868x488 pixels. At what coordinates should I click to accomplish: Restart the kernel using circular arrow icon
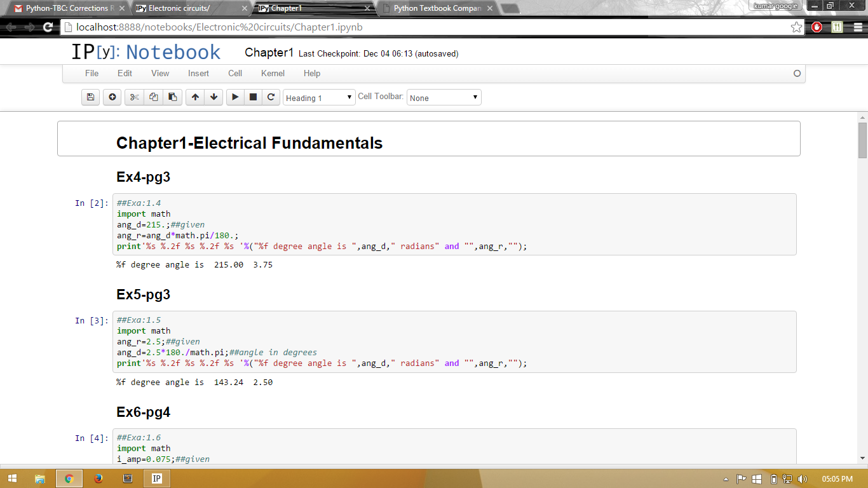point(271,97)
